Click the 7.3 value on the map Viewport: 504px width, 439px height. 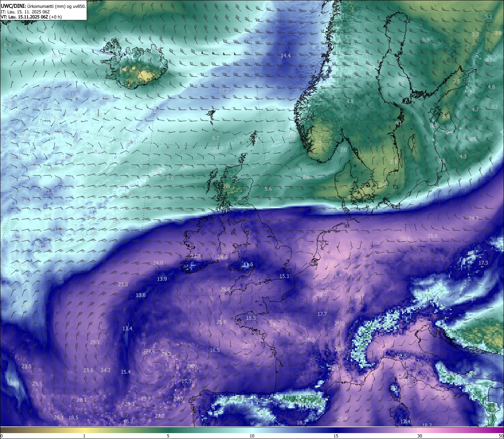pyautogui.click(x=494, y=107)
